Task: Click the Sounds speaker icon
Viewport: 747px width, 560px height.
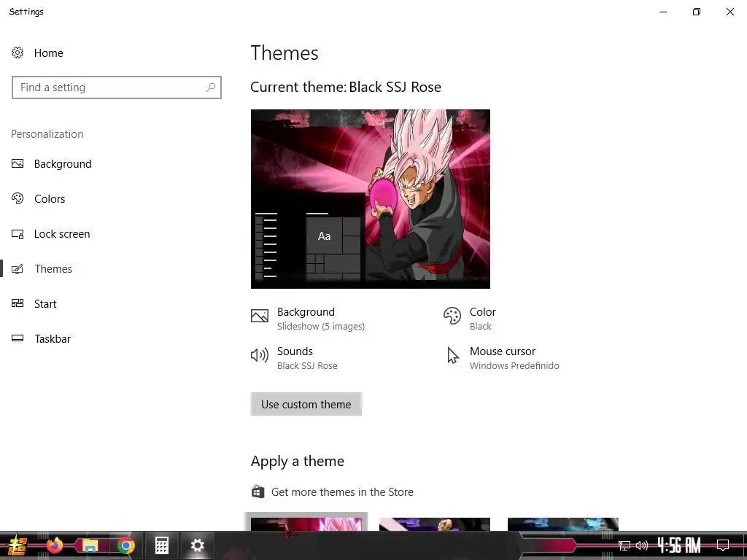Action: pos(260,355)
